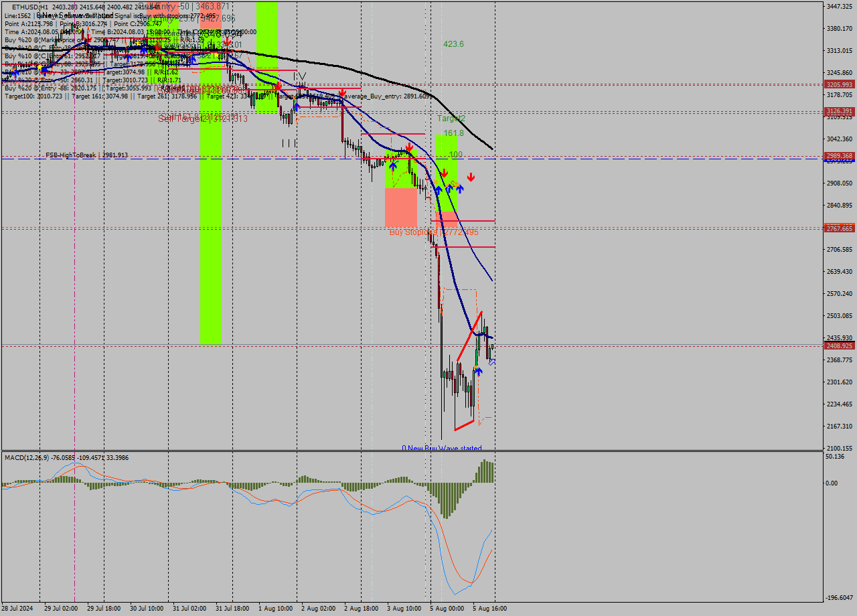The height and width of the screenshot is (616, 857).
Task: Click the lone red sell arrow right of the 100 label
Action: 471,177
